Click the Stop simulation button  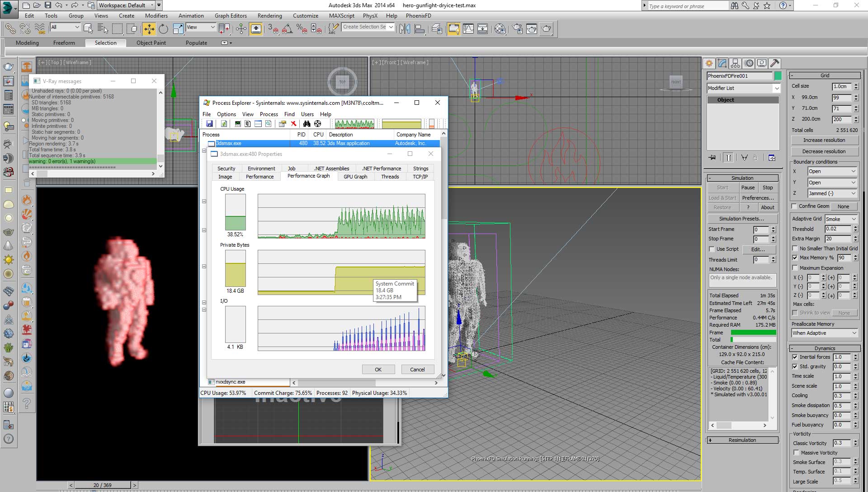(x=768, y=187)
